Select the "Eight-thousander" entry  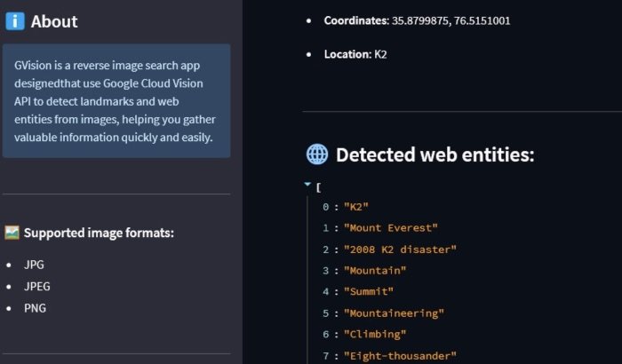coord(400,356)
